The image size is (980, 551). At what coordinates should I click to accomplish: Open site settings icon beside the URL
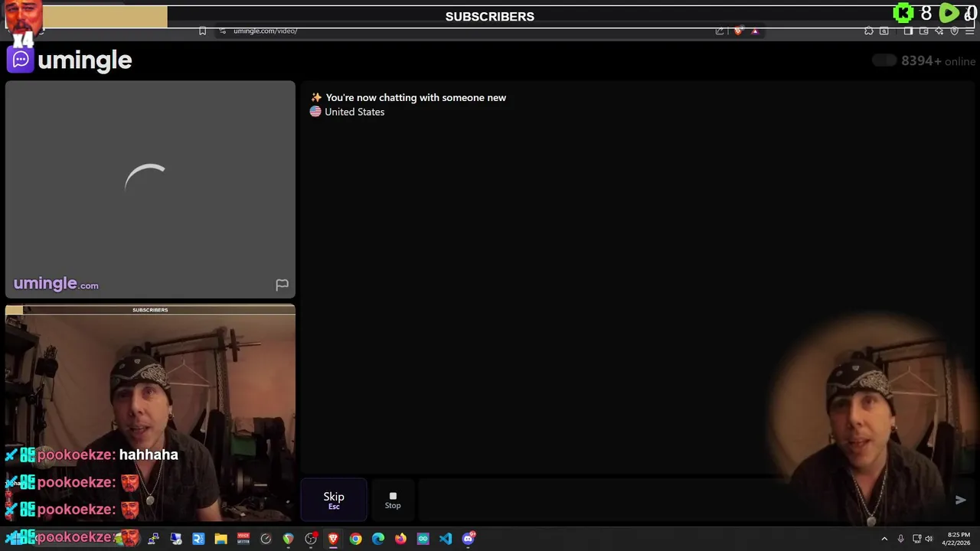coord(222,31)
